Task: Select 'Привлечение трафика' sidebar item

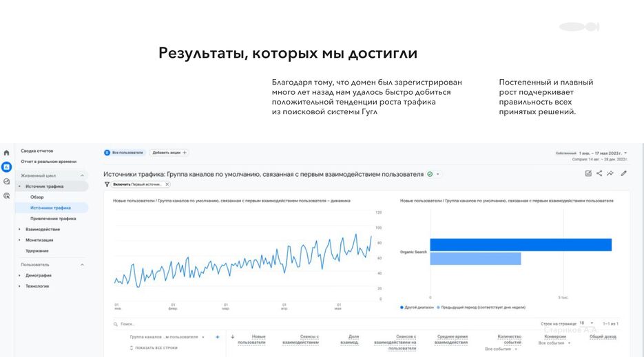Action: (x=53, y=219)
